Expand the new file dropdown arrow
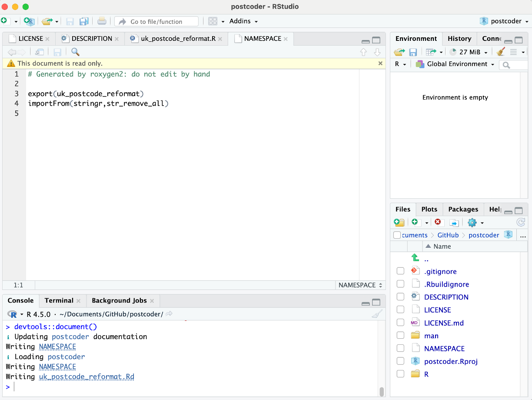The image size is (532, 400). pos(16,21)
